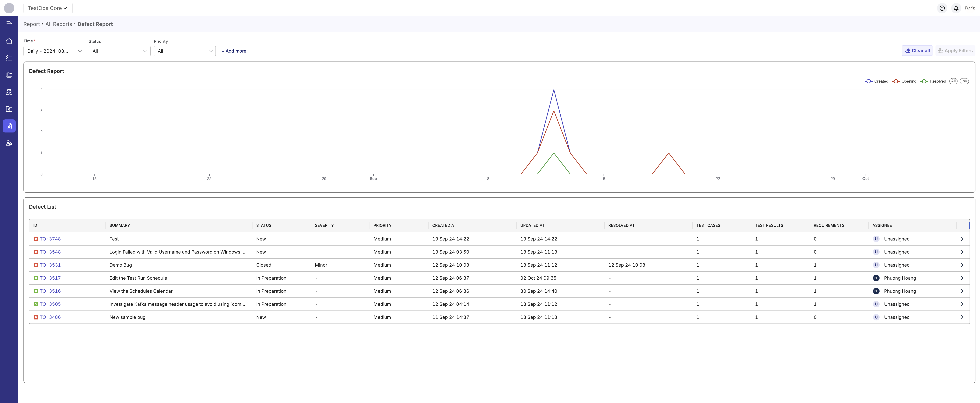
Task: Click red bug icon of TO-3748
Action: tap(36, 239)
